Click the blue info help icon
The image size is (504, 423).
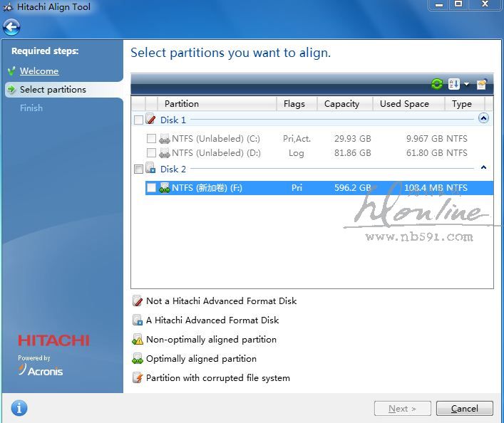[19, 408]
